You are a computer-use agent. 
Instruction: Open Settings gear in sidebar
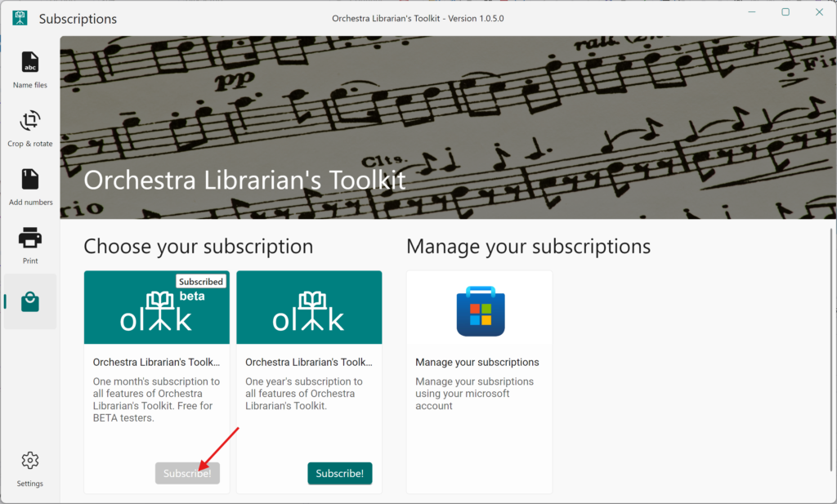tap(30, 461)
